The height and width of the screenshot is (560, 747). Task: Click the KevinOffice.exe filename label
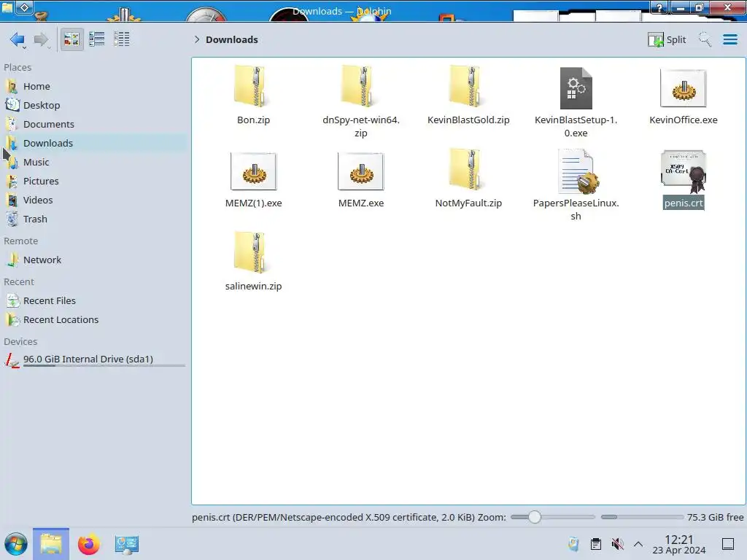click(x=683, y=120)
